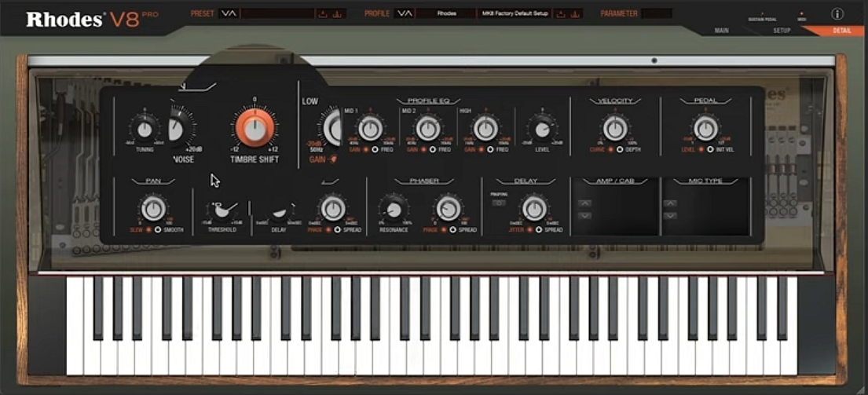868x395 pixels.
Task: Click the Parameter value field
Action: coord(657,13)
